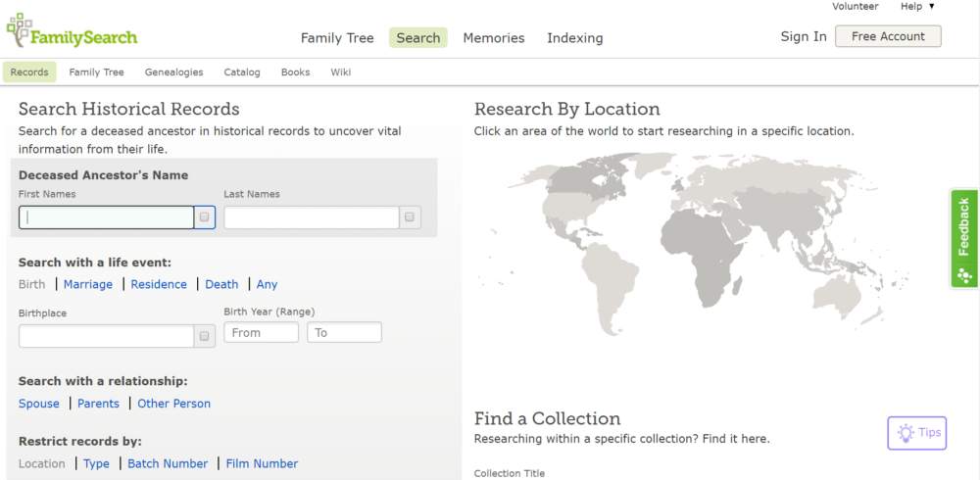Add a Parents relationship search

pyautogui.click(x=98, y=404)
